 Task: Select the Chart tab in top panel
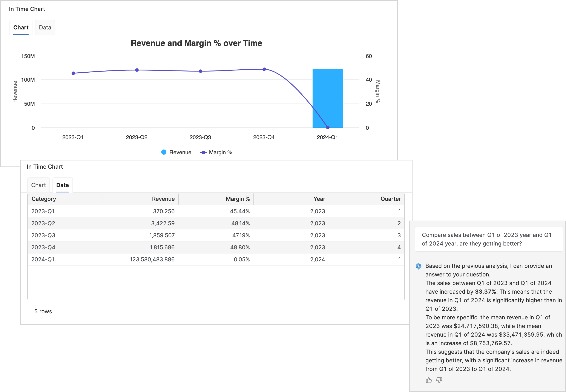(x=21, y=27)
